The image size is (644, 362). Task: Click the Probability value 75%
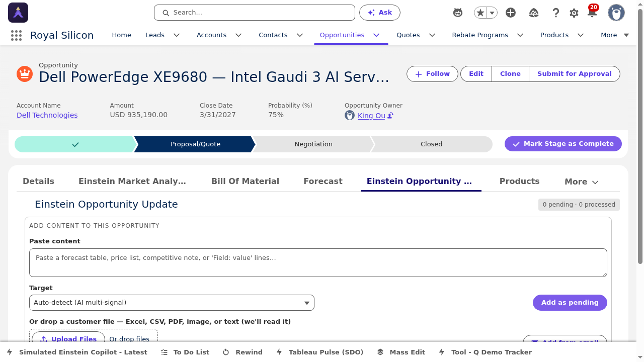point(276,115)
